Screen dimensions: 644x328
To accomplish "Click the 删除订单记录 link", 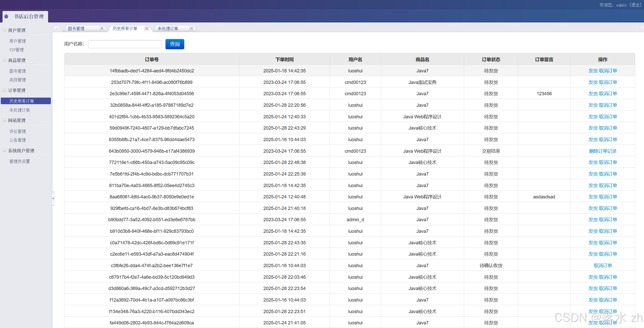I will point(602,151).
